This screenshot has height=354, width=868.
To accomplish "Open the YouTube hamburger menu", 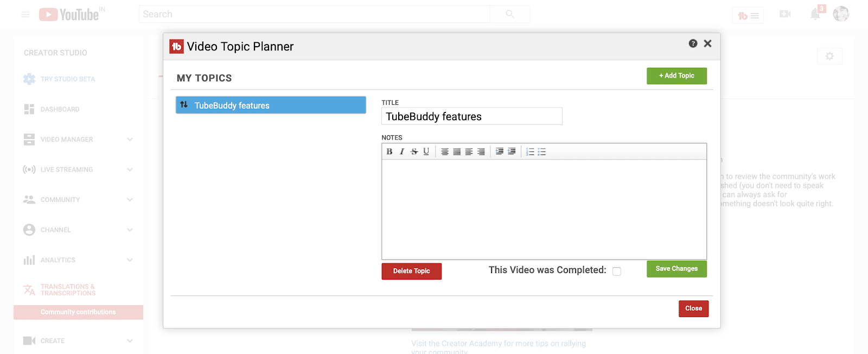I will click(25, 14).
